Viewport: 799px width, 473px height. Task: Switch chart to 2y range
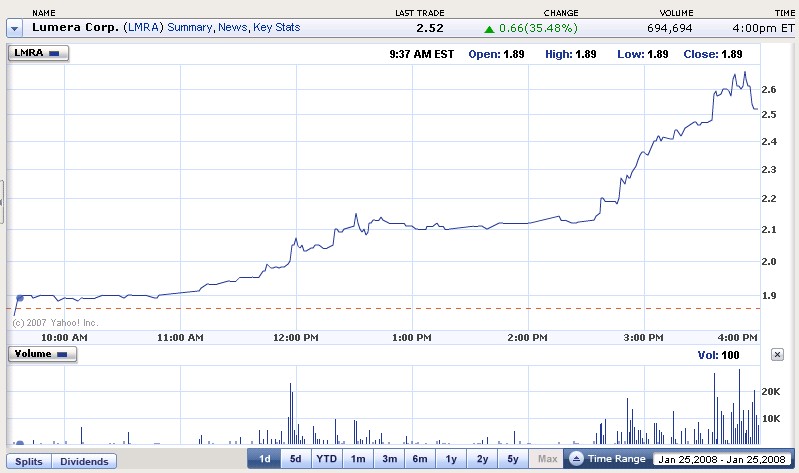click(x=482, y=459)
